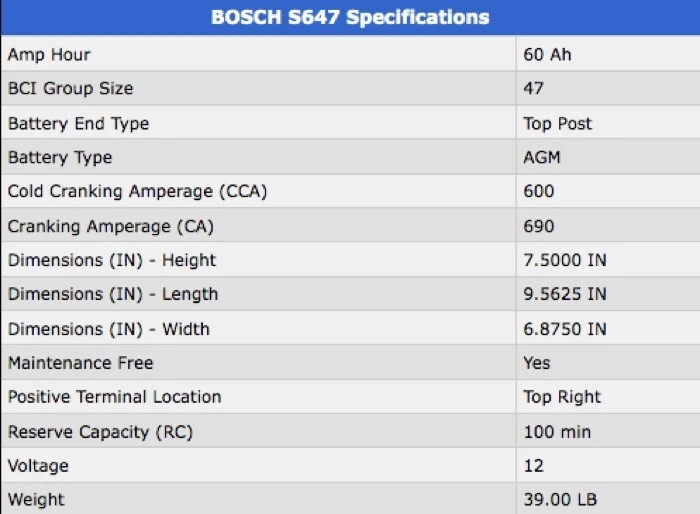Image resolution: width=700 pixels, height=514 pixels.
Task: Click the BOSCH S647 Specifications header
Action: pyautogui.click(x=350, y=18)
